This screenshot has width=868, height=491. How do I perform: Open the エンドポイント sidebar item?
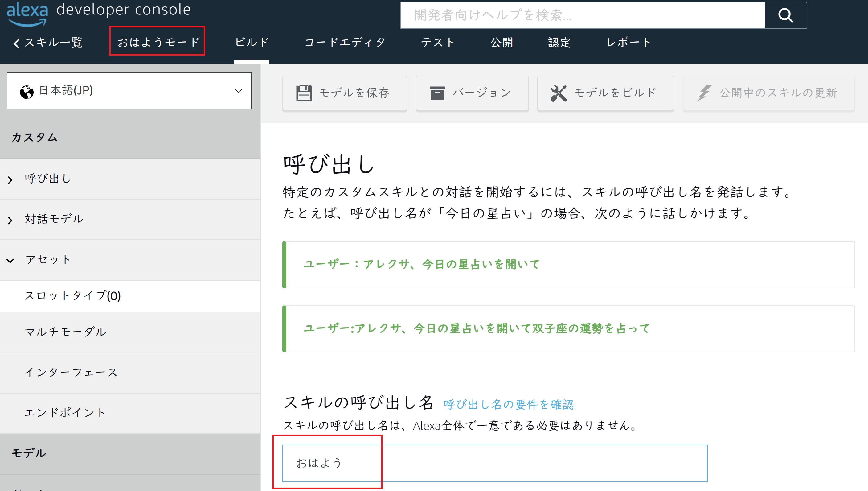[x=65, y=412]
